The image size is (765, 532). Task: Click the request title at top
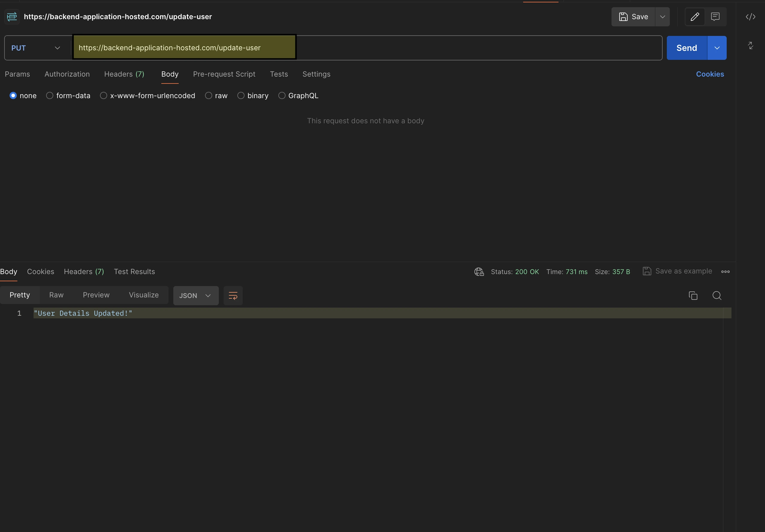pyautogui.click(x=118, y=17)
